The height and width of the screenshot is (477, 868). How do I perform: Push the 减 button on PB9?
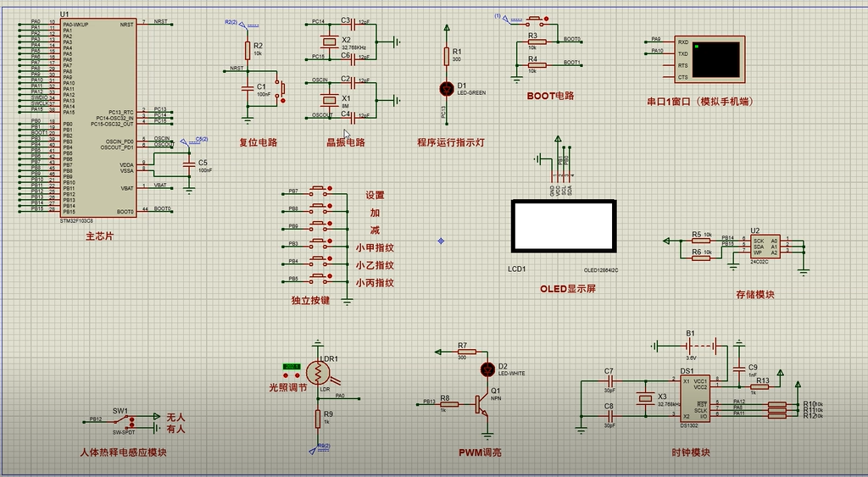pos(320,226)
